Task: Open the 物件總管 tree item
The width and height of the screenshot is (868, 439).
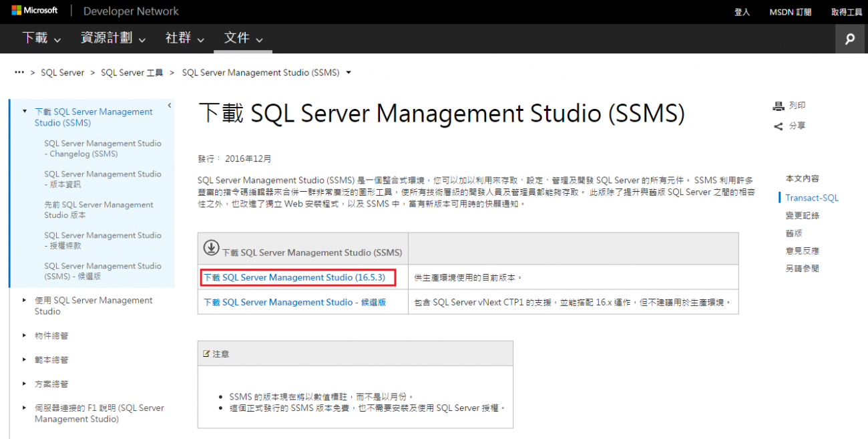Action: (51, 335)
